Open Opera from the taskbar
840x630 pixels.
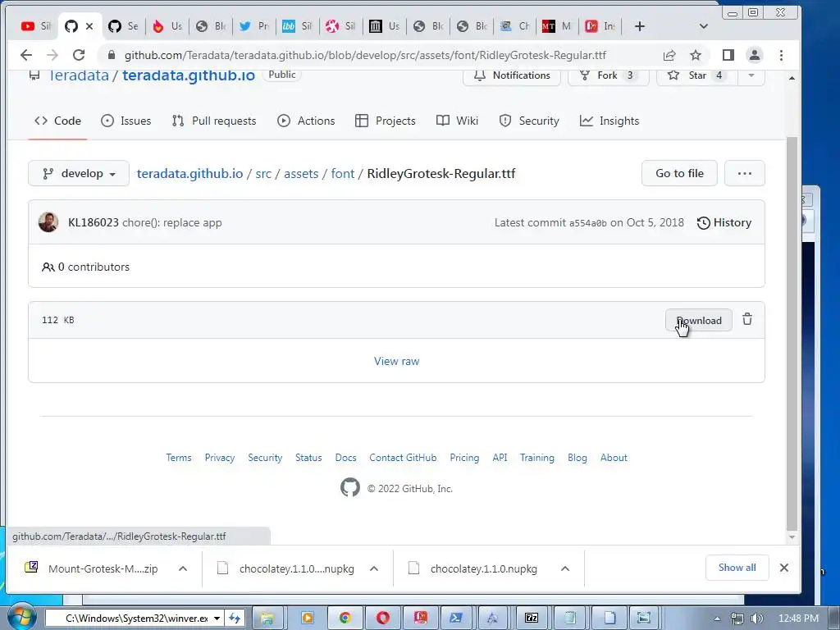(x=382, y=619)
